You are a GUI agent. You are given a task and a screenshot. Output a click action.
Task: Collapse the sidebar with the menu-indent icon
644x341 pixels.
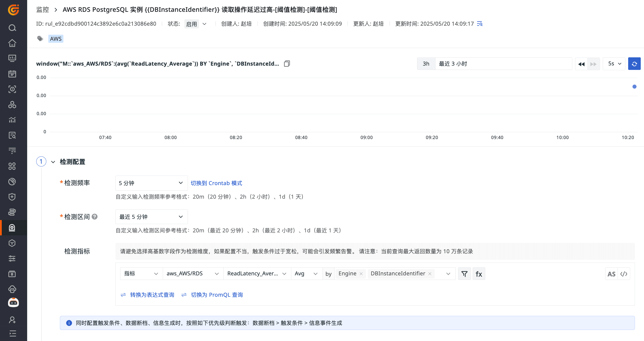12,333
